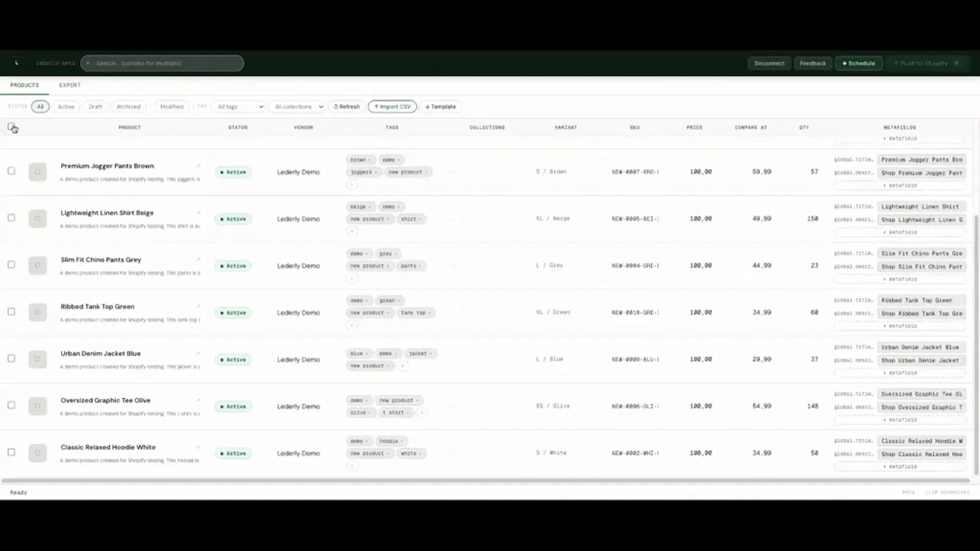Viewport: 980px width, 551px height.
Task: Remove the joggers tag chip
Action: pyautogui.click(x=375, y=172)
